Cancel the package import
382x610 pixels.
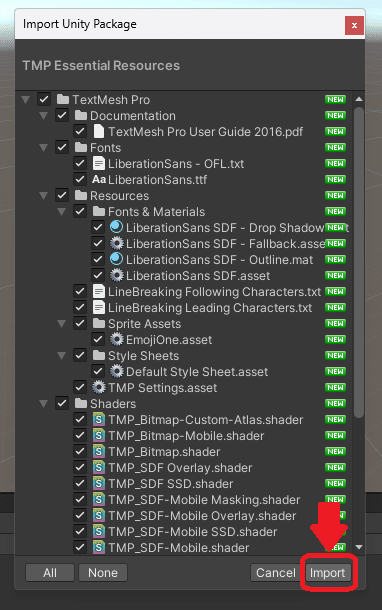tap(276, 573)
